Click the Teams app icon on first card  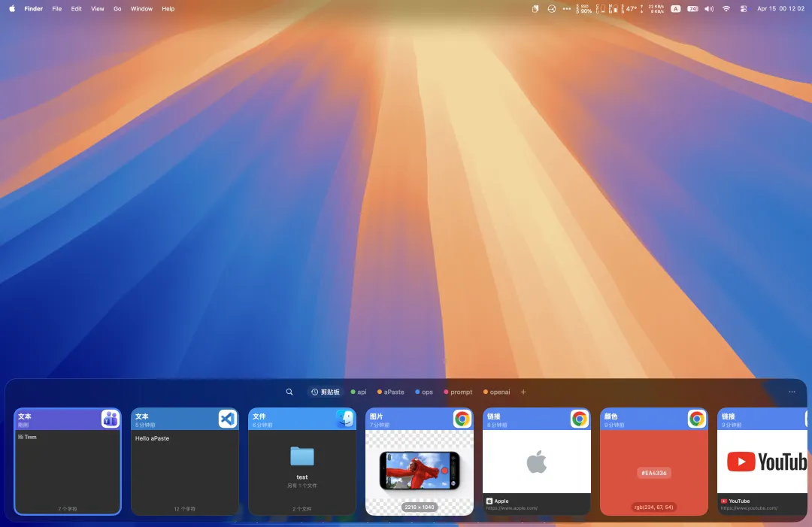point(111,419)
